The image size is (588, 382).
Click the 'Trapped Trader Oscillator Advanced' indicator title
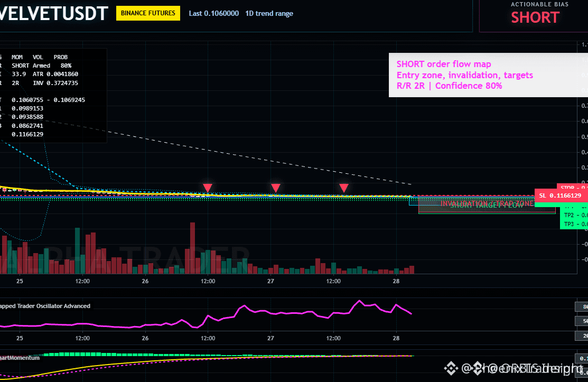(45, 306)
